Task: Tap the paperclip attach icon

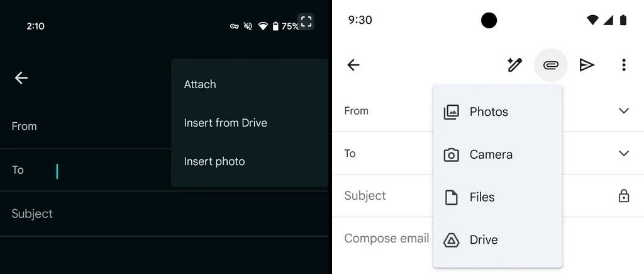Action: tap(551, 65)
